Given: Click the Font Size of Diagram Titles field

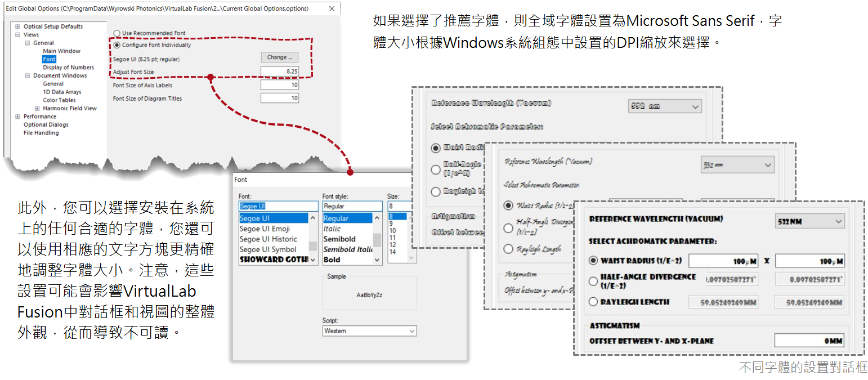Looking at the screenshot, I should point(280,99).
